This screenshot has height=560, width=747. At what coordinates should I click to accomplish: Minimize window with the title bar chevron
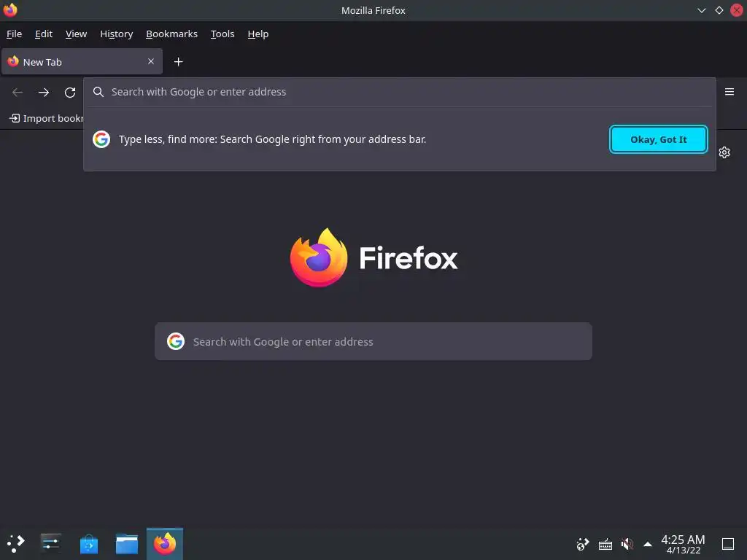coord(701,10)
